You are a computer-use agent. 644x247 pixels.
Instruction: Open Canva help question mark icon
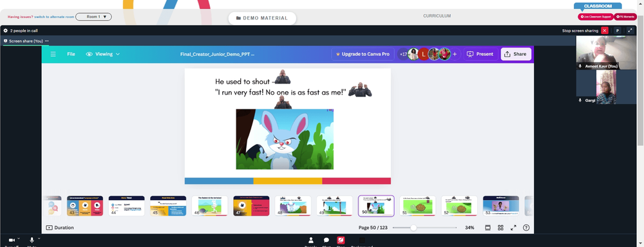point(526,228)
